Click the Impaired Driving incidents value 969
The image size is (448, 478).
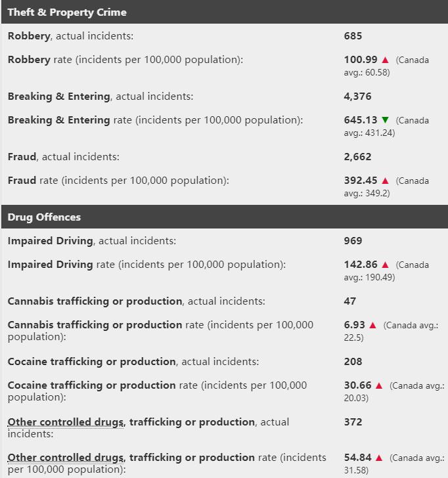(353, 241)
